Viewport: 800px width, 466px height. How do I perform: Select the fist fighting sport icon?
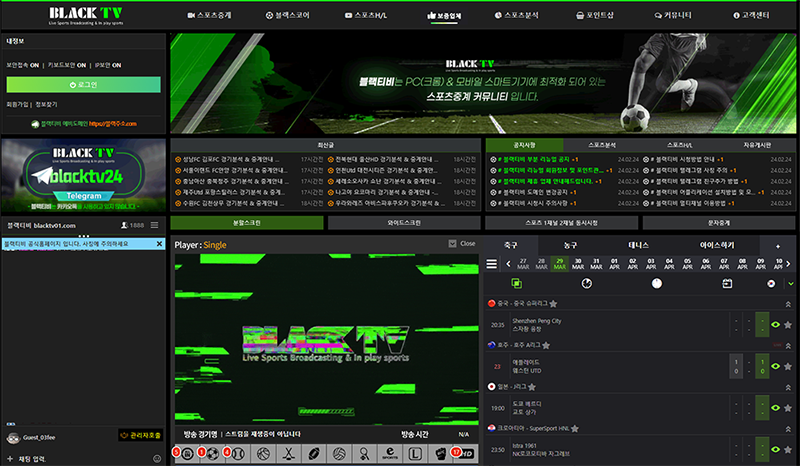pyautogui.click(x=440, y=453)
